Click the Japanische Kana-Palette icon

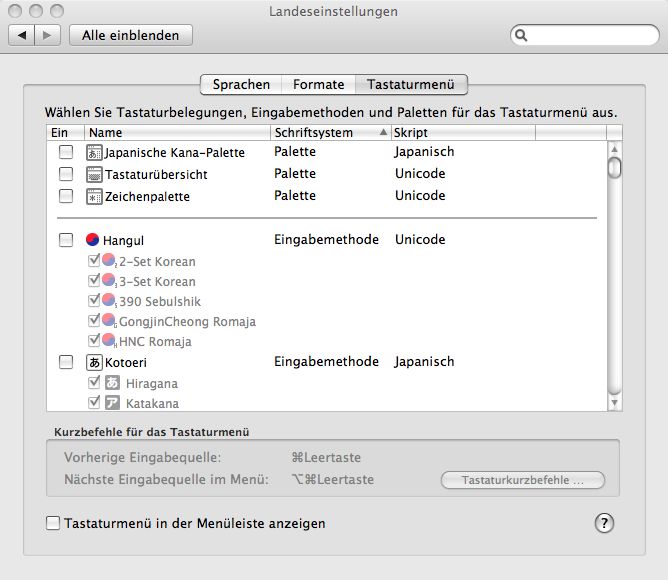(95, 153)
